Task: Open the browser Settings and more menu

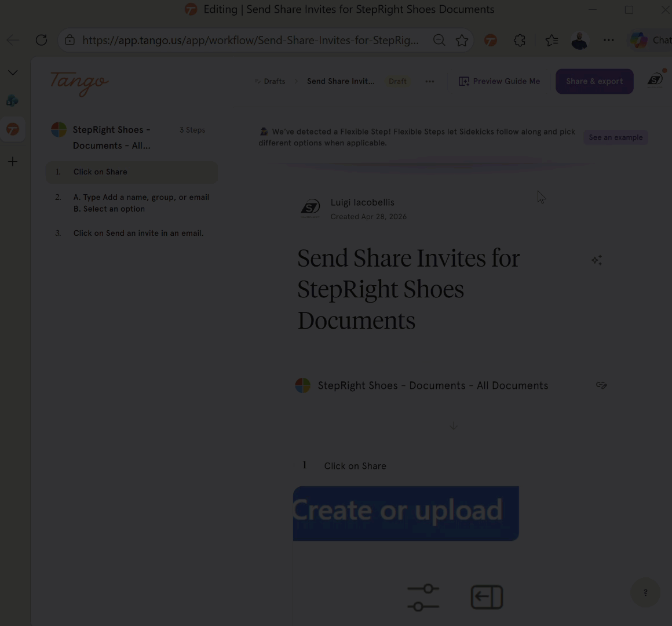Action: tap(609, 41)
